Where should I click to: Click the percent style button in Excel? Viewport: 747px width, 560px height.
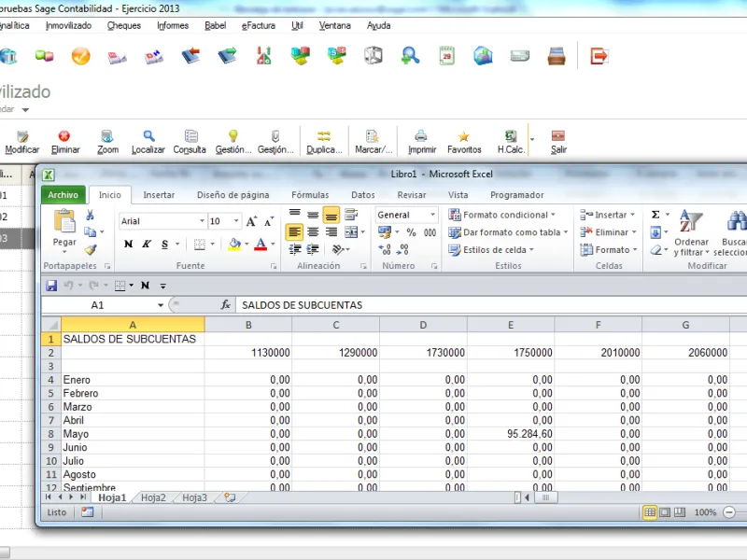(411, 232)
